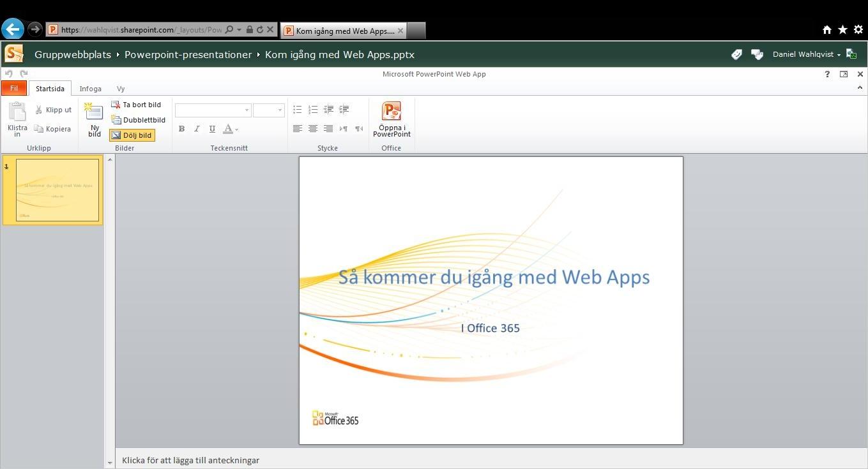Set right-to-left text direction

click(359, 129)
